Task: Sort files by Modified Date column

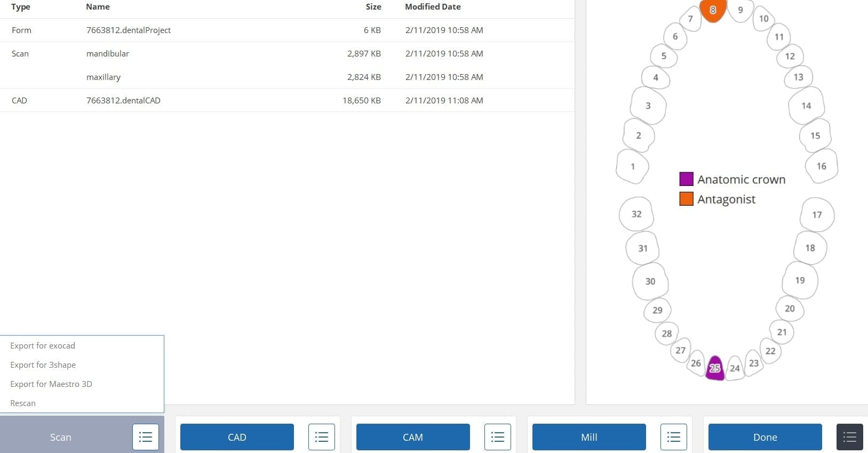Action: point(433,7)
